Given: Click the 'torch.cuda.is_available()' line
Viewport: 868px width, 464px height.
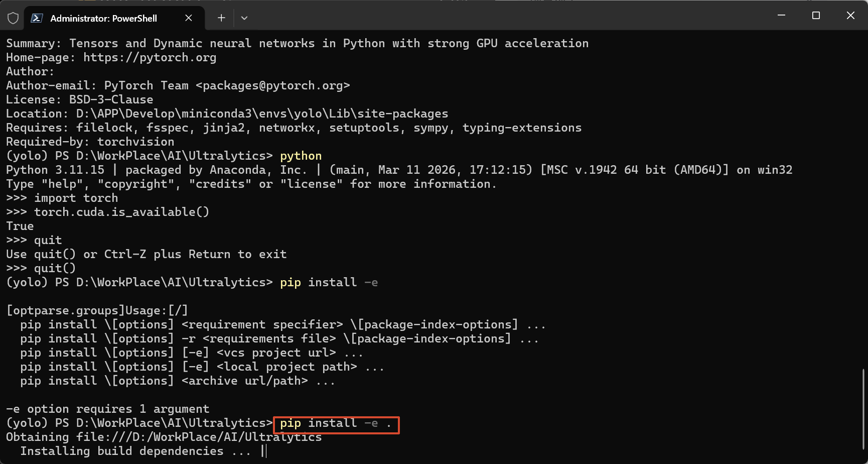Looking at the screenshot, I should [121, 212].
